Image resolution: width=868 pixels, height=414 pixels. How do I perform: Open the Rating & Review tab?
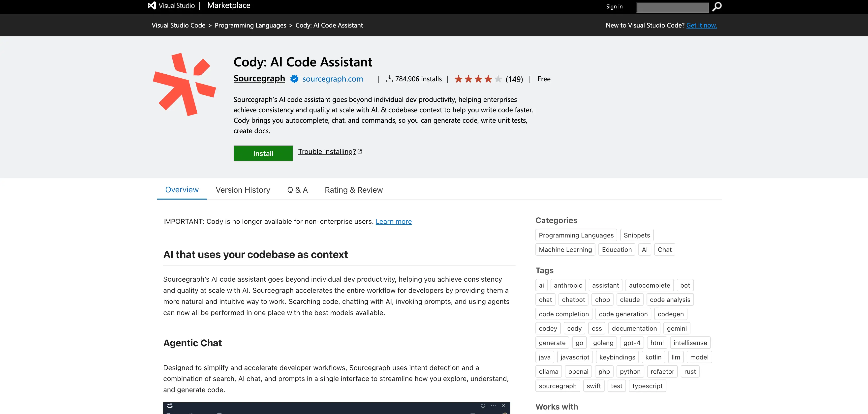click(353, 190)
